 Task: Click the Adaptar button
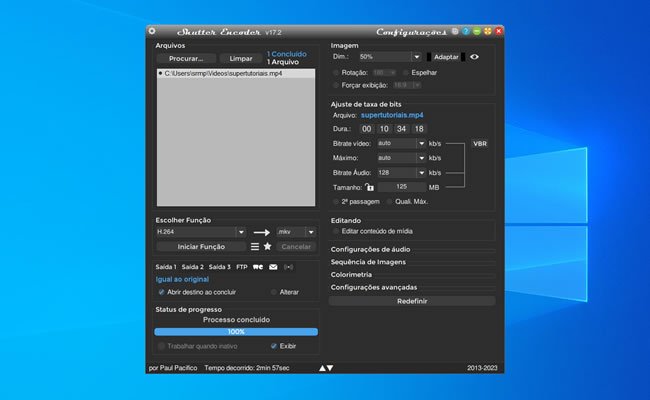coord(446,57)
